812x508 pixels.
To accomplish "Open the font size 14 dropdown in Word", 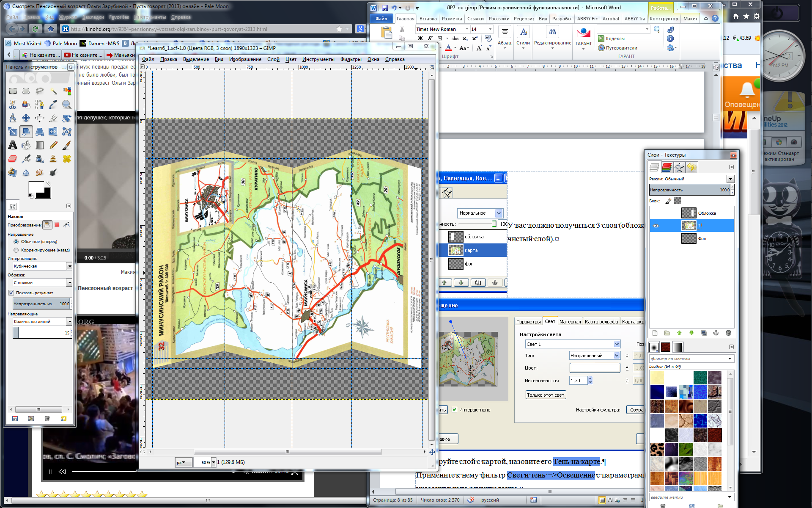I will click(x=491, y=29).
